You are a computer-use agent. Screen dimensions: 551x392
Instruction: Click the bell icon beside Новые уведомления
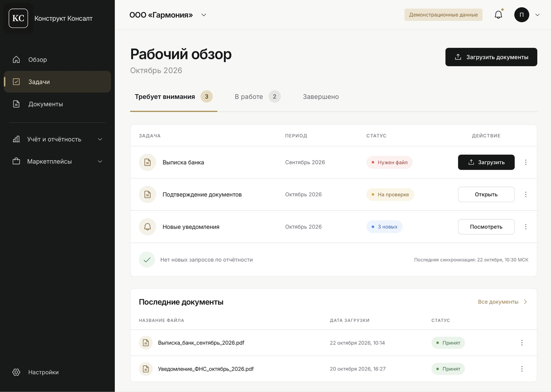point(147,227)
